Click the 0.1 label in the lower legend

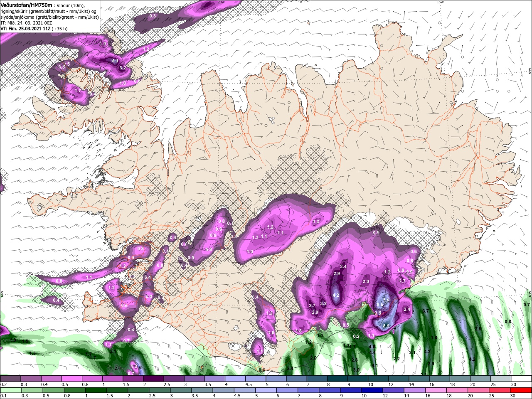pyautogui.click(x=3, y=396)
